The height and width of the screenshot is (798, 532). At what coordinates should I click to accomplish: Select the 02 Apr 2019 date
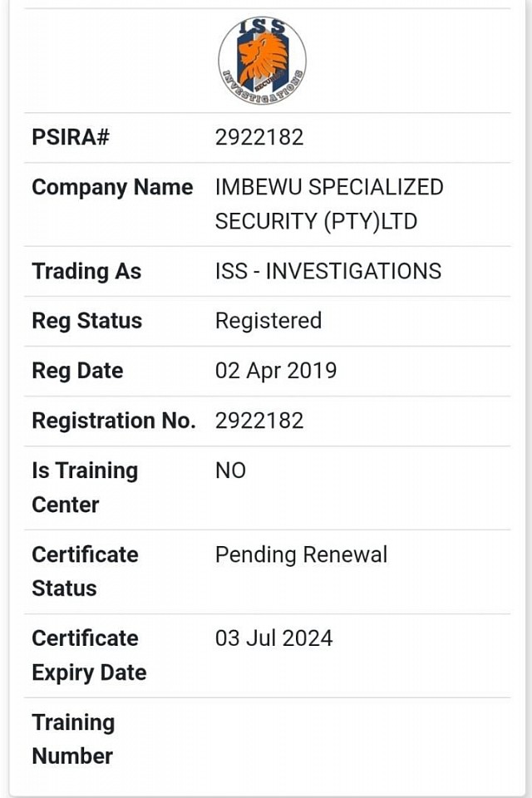click(x=276, y=371)
